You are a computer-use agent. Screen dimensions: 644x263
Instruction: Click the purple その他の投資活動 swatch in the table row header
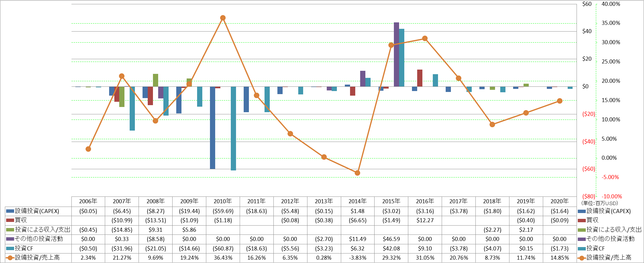coord(10,239)
